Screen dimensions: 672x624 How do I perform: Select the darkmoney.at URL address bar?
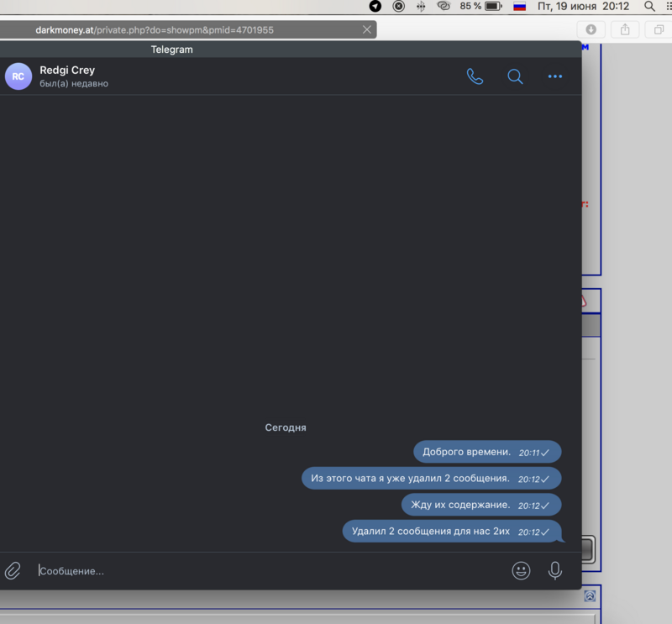(x=155, y=30)
